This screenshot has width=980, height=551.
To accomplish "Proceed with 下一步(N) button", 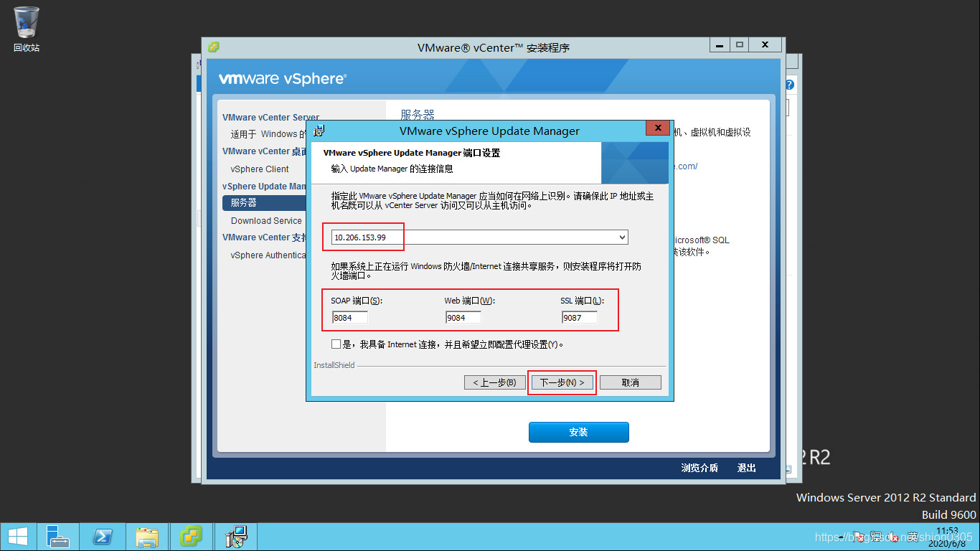I will pyautogui.click(x=562, y=382).
